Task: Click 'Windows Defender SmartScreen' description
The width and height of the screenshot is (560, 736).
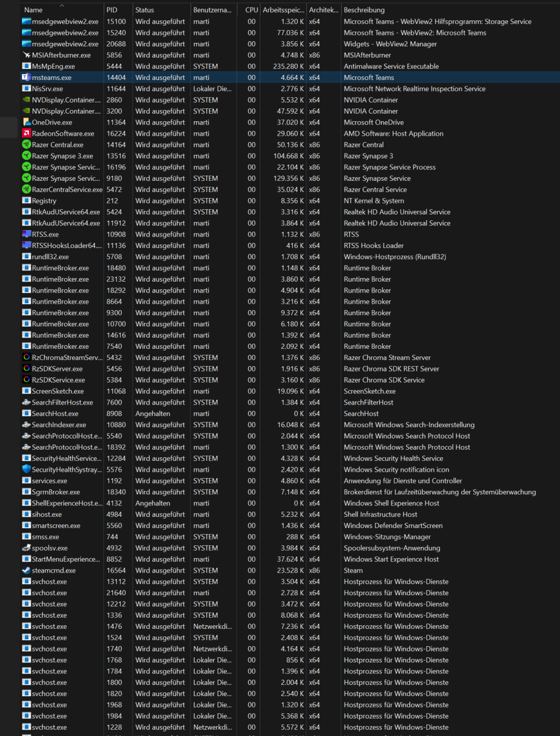Action: [393, 526]
